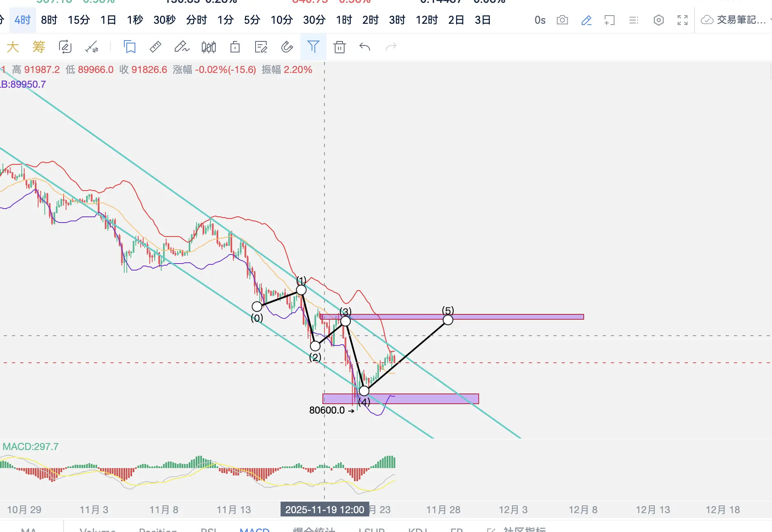This screenshot has height=532, width=772.
Task: Select wave point (4) handle
Action: coord(364,391)
